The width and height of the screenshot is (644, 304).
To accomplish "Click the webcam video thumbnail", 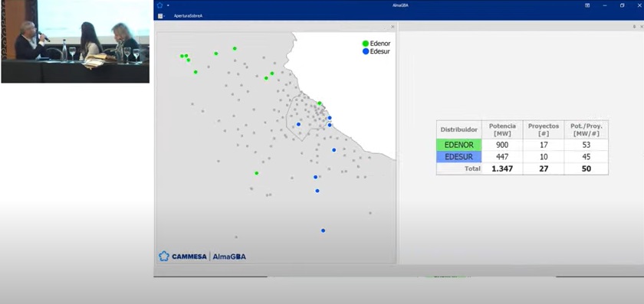I will 75,41.
